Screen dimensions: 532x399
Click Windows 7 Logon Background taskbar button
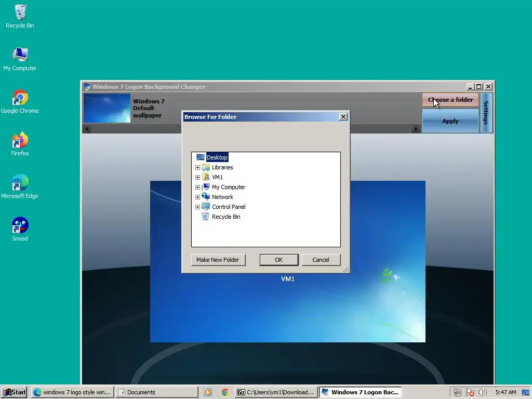(x=361, y=392)
